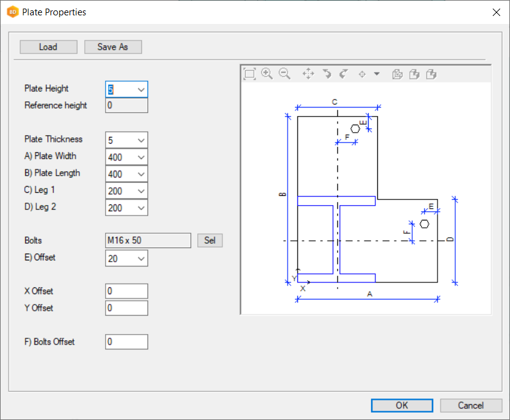Expand the Plate Height dropdown
The height and width of the screenshot is (420, 510).
point(141,90)
